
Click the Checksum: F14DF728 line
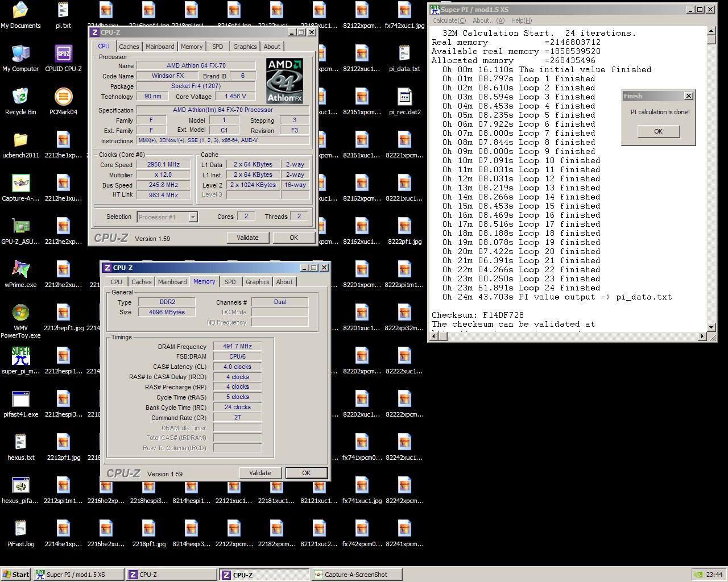pyautogui.click(x=478, y=315)
